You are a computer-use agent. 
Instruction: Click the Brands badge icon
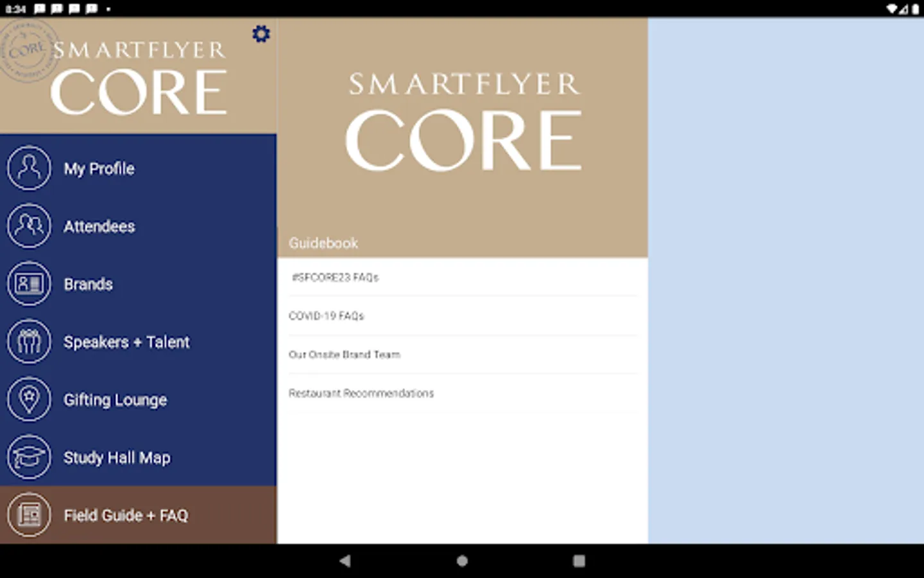click(x=29, y=284)
